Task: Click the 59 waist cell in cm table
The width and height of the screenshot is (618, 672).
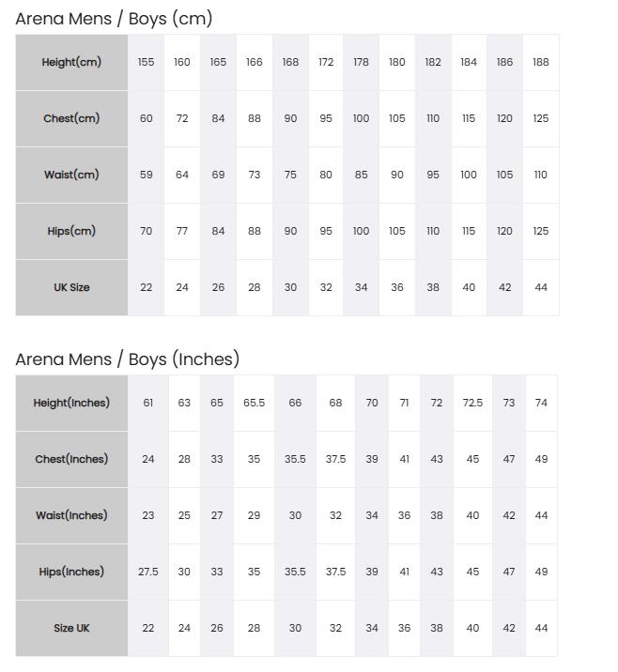Action: (146, 175)
